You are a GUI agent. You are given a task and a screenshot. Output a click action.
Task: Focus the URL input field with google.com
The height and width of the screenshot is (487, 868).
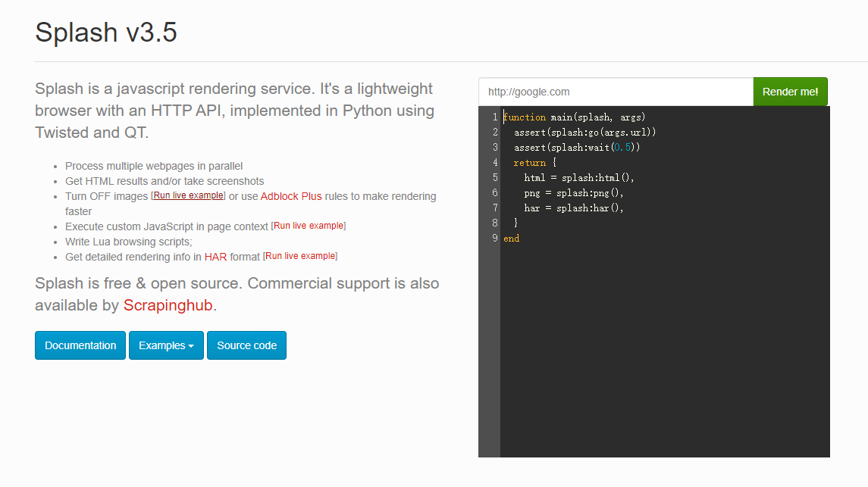[616, 92]
